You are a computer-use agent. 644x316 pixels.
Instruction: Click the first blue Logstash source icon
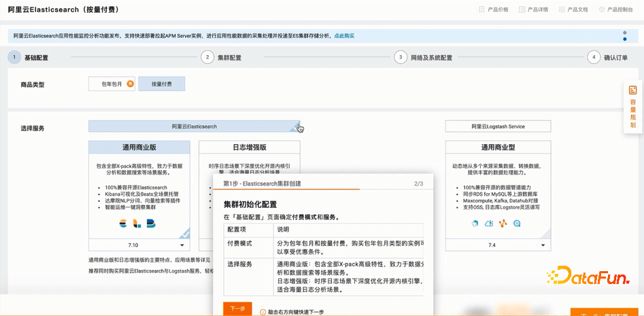click(475, 224)
